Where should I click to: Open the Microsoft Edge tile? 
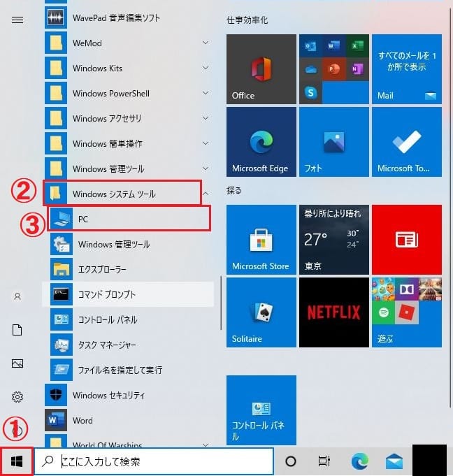pyautogui.click(x=261, y=142)
